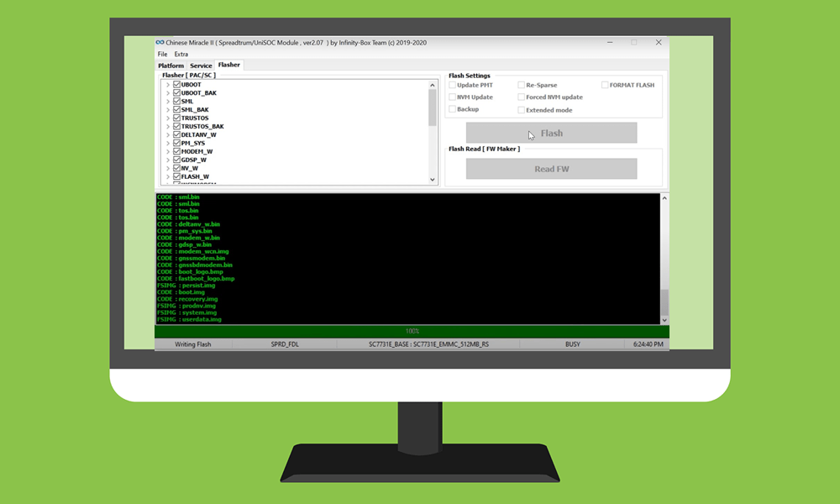The image size is (840, 504).
Task: Click the partition list scrollbar thumb
Action: 433,108
